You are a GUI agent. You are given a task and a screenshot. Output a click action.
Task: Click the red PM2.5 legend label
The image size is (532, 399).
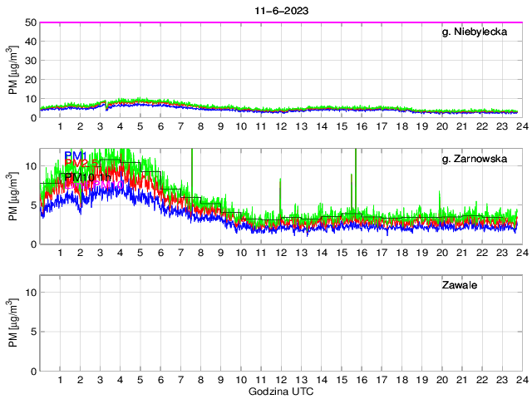(x=79, y=164)
